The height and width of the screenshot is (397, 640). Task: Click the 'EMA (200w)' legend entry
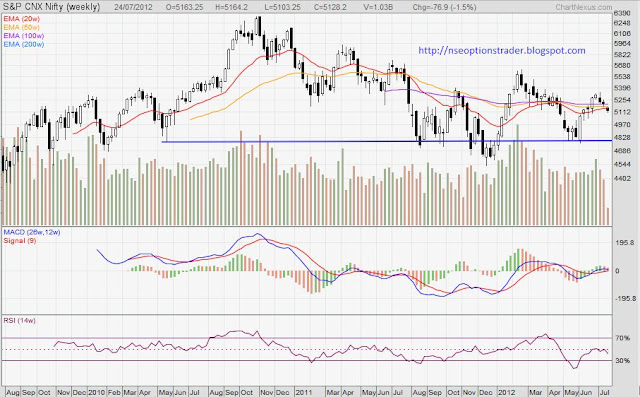pos(24,44)
